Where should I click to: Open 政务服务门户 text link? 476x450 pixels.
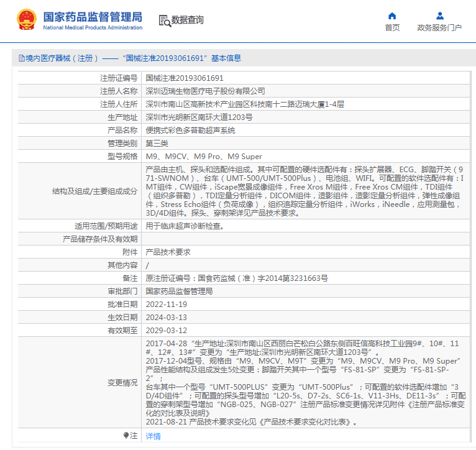coord(439,28)
